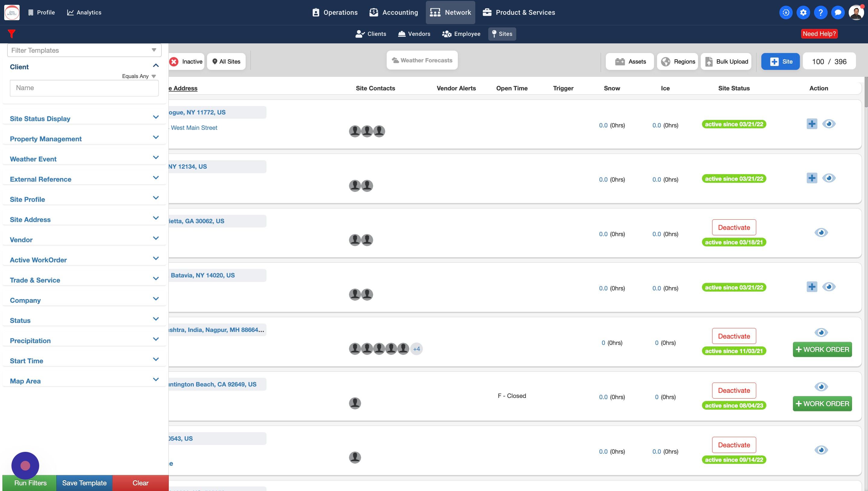This screenshot has height=491, width=868.
Task: Click the blue plus icon on Batavia row
Action: coord(812,287)
